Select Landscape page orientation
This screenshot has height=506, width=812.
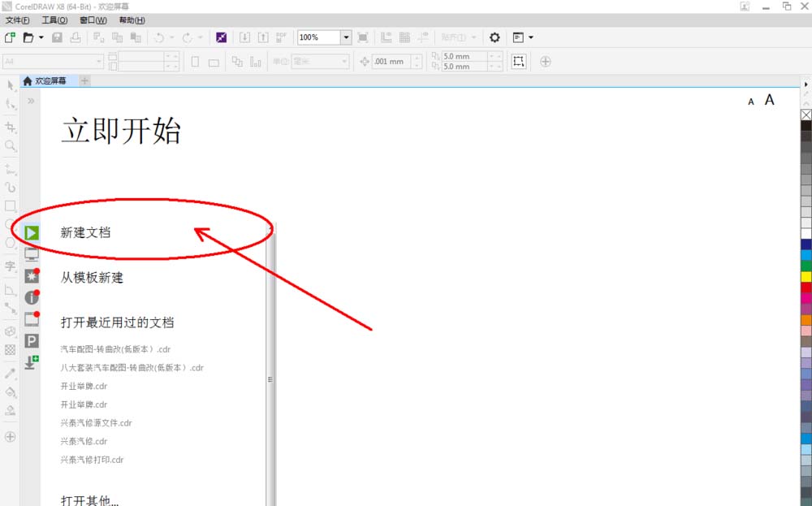(214, 63)
